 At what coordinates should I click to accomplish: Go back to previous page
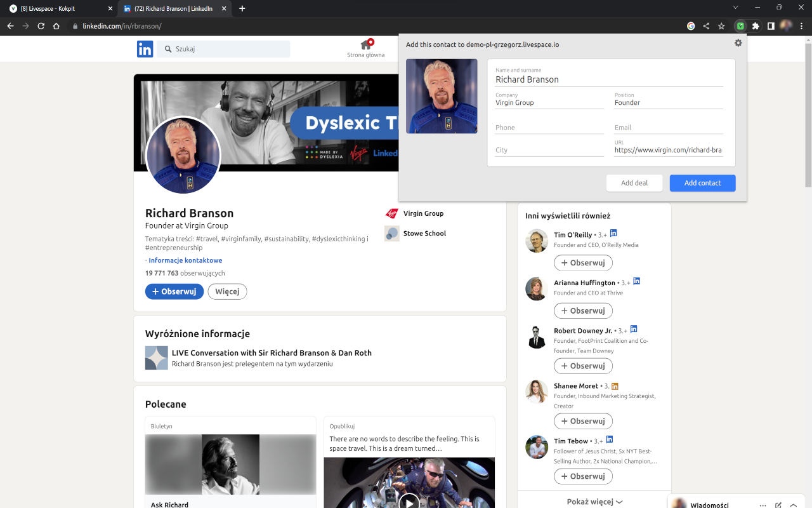click(10, 26)
